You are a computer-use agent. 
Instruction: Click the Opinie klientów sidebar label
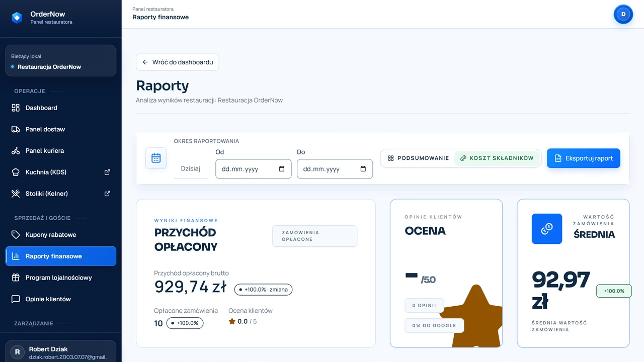coord(48,299)
